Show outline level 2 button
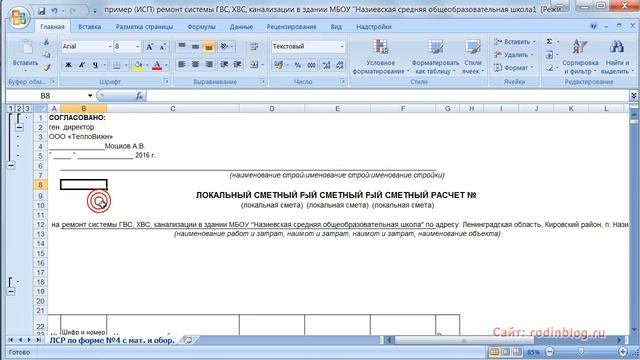Screen dimensions: 640x360 click(19, 109)
